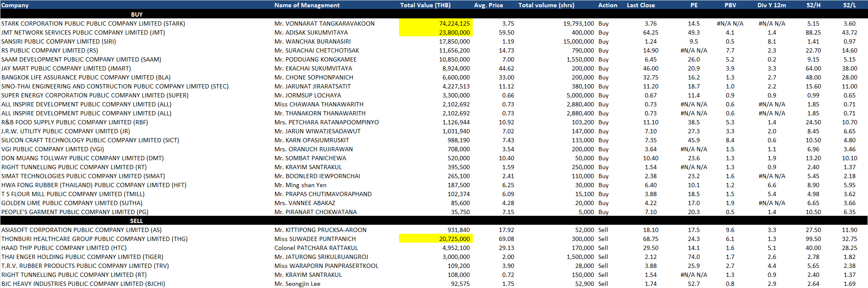Select the ASIASOFT CORPORATION company cell

[x=81, y=230]
